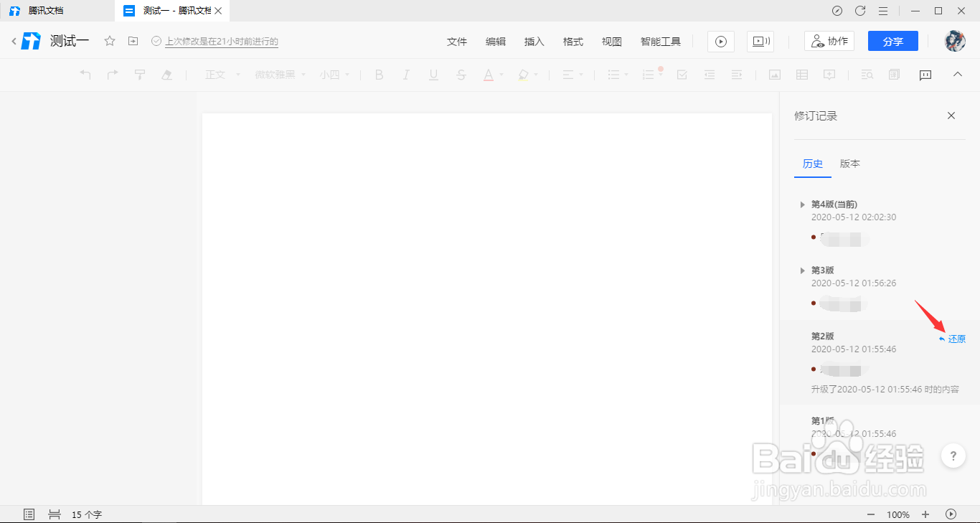Expand the 第3版 revision entry
This screenshot has width=980, height=523.
803,270
